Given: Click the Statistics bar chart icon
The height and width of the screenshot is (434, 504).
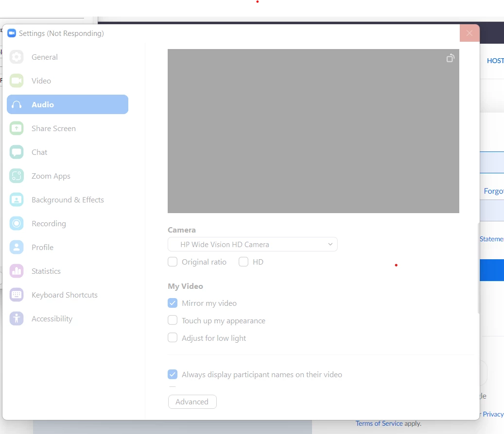Looking at the screenshot, I should click(17, 271).
